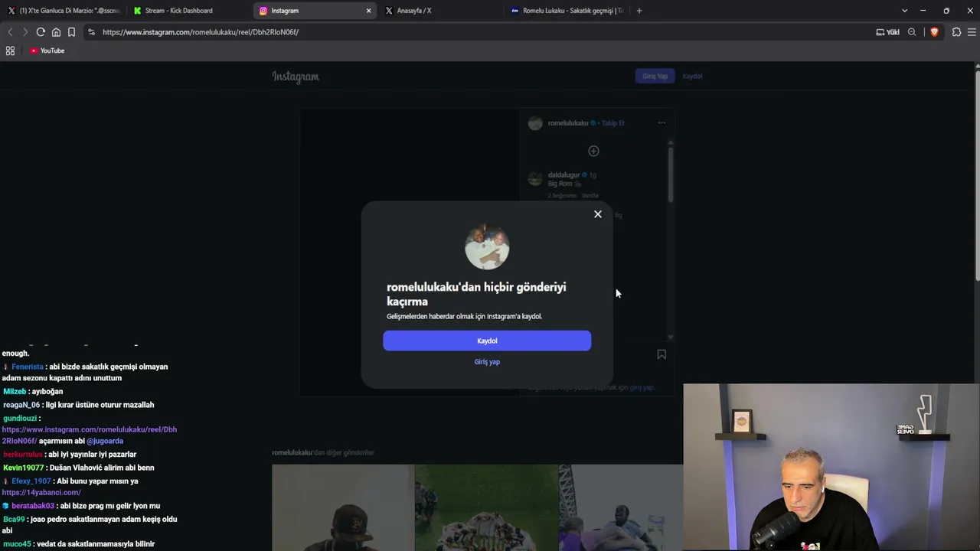
Task: Open the Brave Shields lion icon
Action: click(934, 32)
